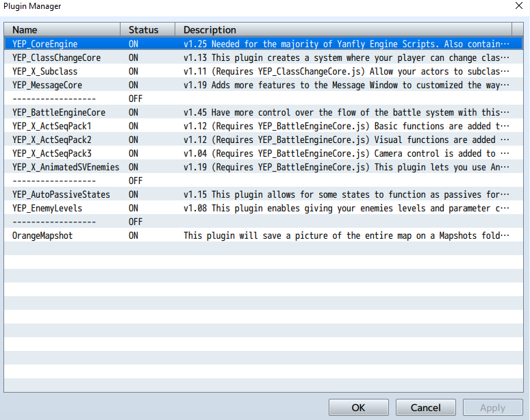Viewport: 530px width, 420px height.
Task: Click the ON status of OrangeMapshot
Action: [134, 236]
